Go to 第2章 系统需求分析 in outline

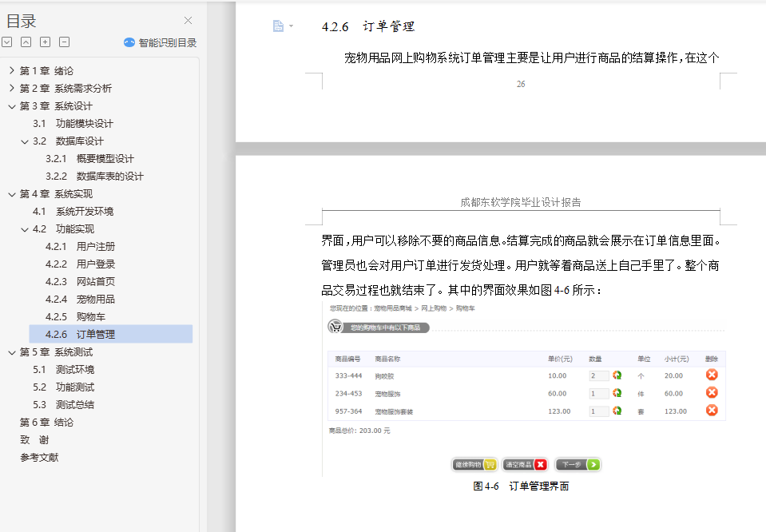click(65, 89)
